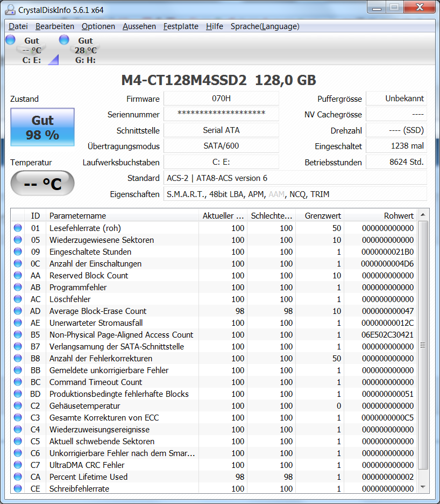Open the Optionen menu

pos(98,26)
